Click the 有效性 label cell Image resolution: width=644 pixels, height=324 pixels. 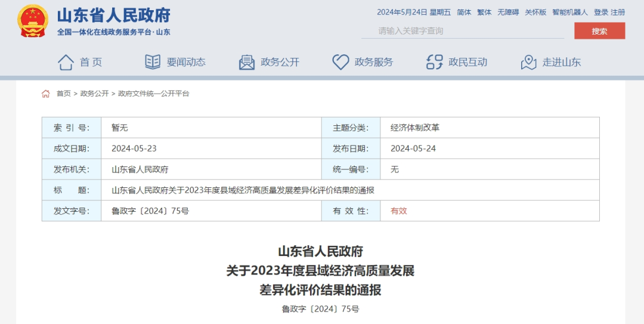click(x=351, y=211)
